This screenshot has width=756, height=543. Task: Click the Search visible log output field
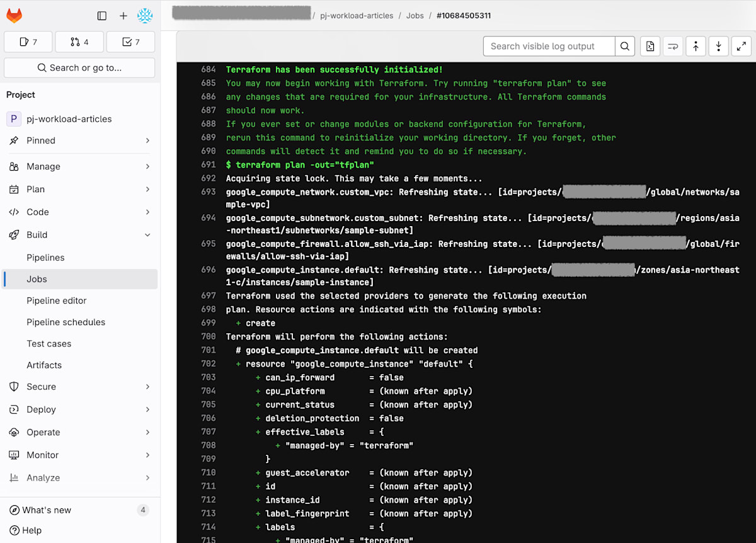click(549, 46)
